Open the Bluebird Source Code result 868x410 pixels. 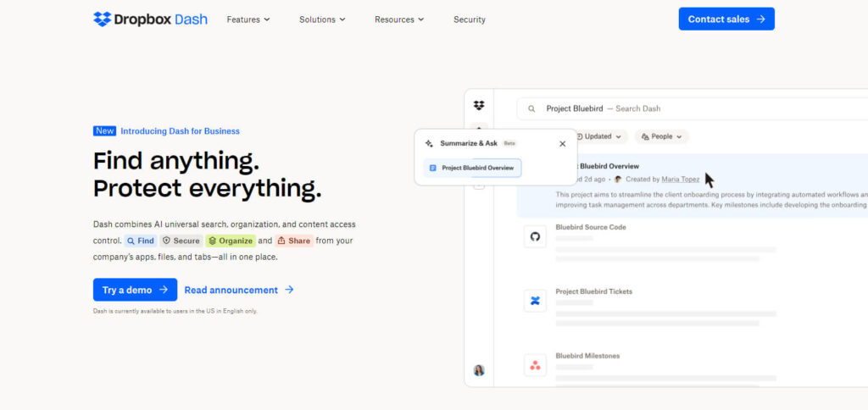pos(591,227)
